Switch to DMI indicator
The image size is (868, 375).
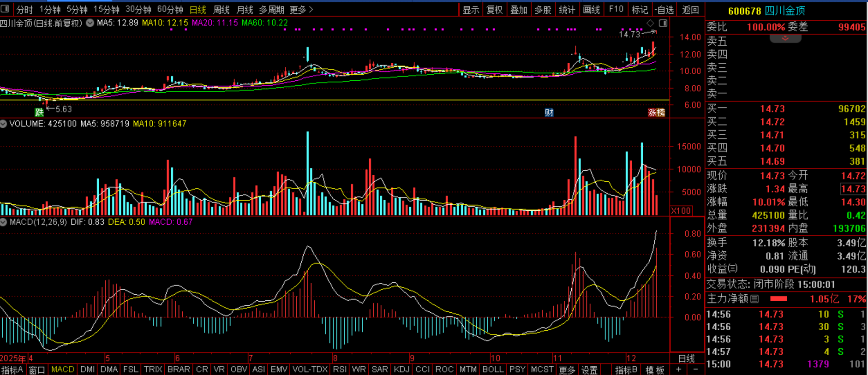click(87, 369)
